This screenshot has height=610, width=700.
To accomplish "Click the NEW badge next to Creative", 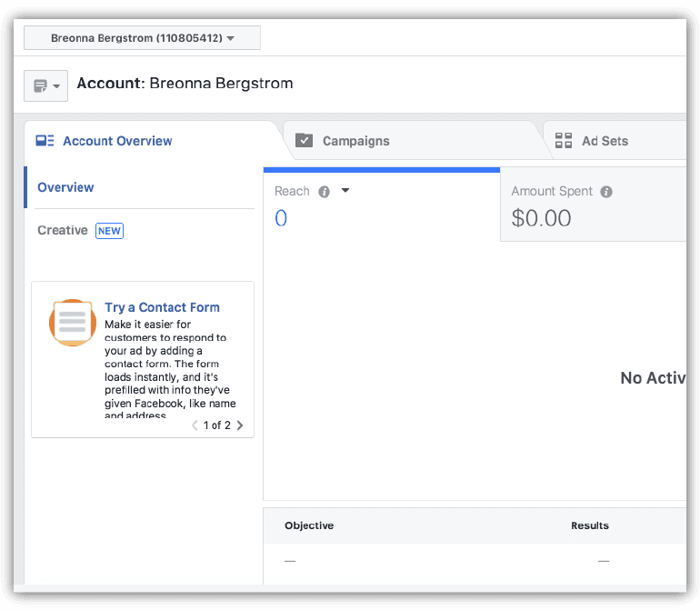I will click(109, 231).
